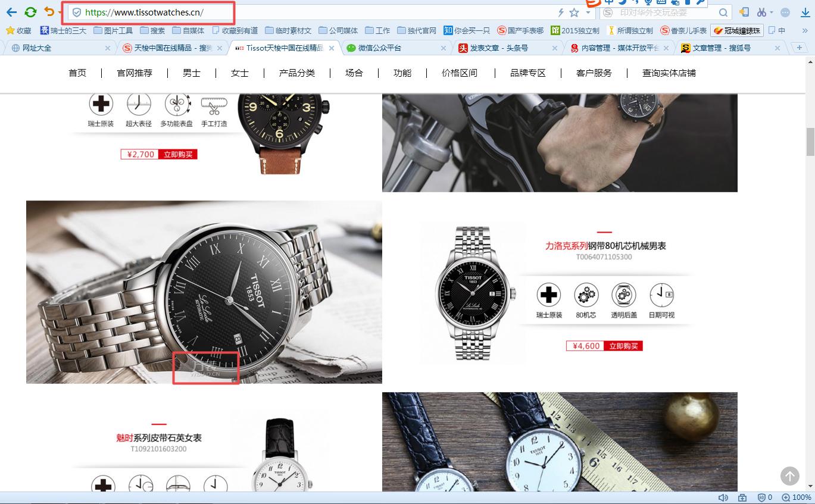The image size is (815, 504).
Task: Click the 100% zoom control
Action: click(x=801, y=497)
